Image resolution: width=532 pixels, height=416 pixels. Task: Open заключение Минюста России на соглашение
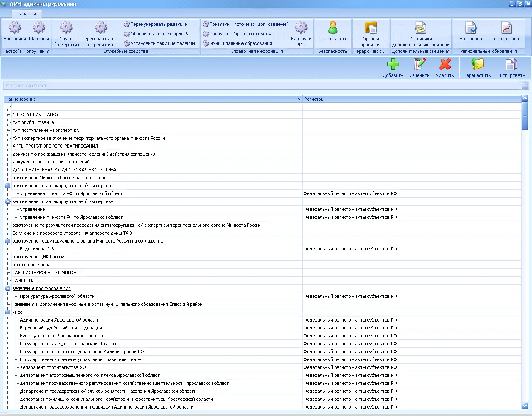pos(59,178)
